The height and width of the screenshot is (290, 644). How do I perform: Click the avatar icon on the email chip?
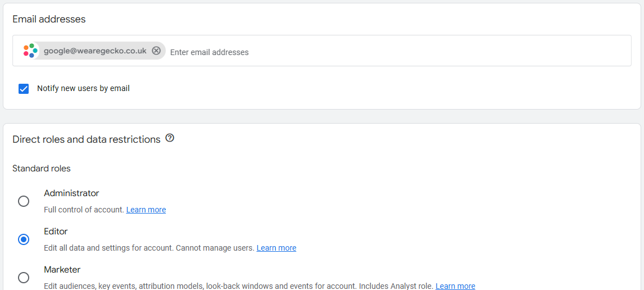coord(30,51)
